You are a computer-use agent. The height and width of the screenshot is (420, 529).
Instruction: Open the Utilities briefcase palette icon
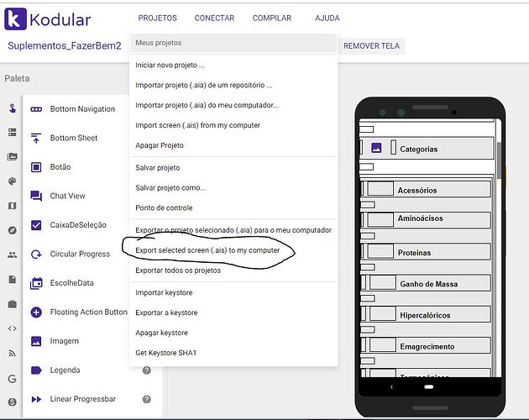(13, 304)
